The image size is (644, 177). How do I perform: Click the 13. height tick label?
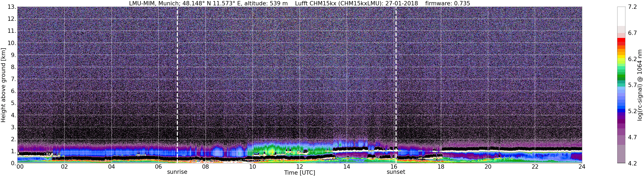12,7
